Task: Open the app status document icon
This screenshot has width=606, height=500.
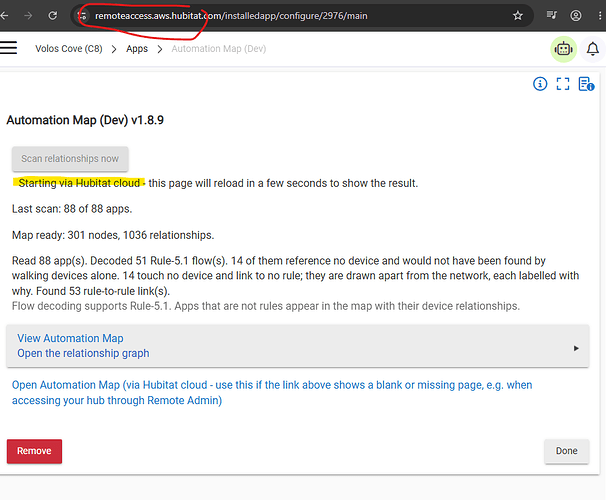Action: tap(586, 83)
